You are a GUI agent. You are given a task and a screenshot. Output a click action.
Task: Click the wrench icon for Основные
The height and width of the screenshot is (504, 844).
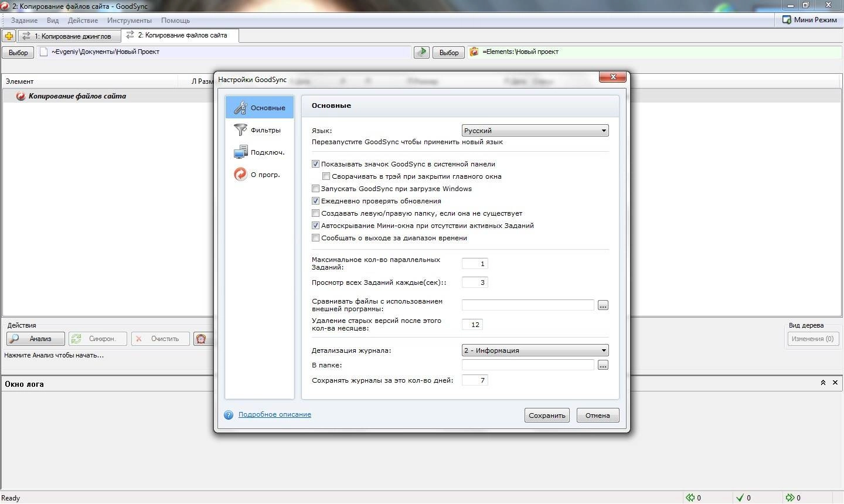(240, 108)
